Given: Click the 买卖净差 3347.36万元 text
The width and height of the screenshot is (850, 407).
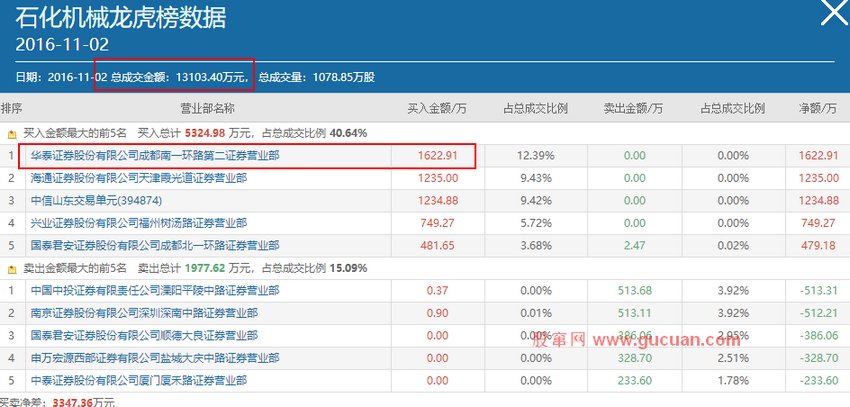Looking at the screenshot, I should (57, 402).
